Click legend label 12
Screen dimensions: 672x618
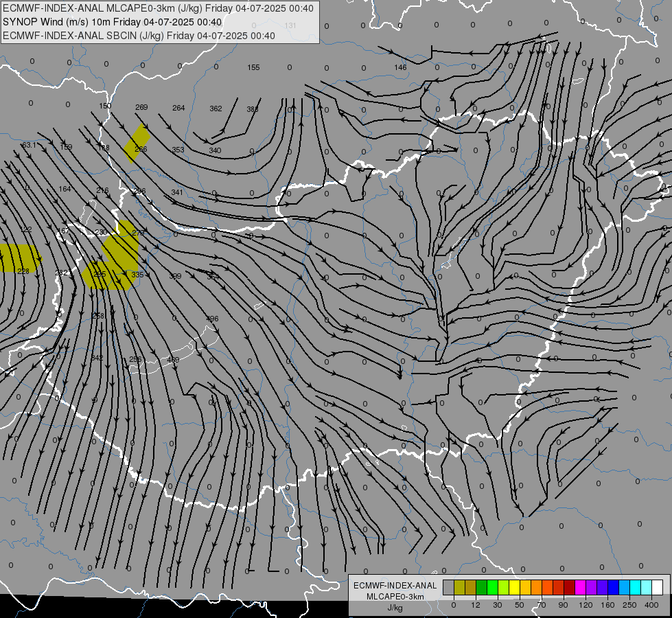click(475, 605)
